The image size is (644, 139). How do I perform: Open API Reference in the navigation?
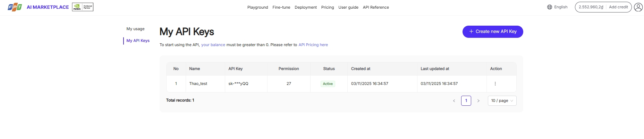click(376, 7)
